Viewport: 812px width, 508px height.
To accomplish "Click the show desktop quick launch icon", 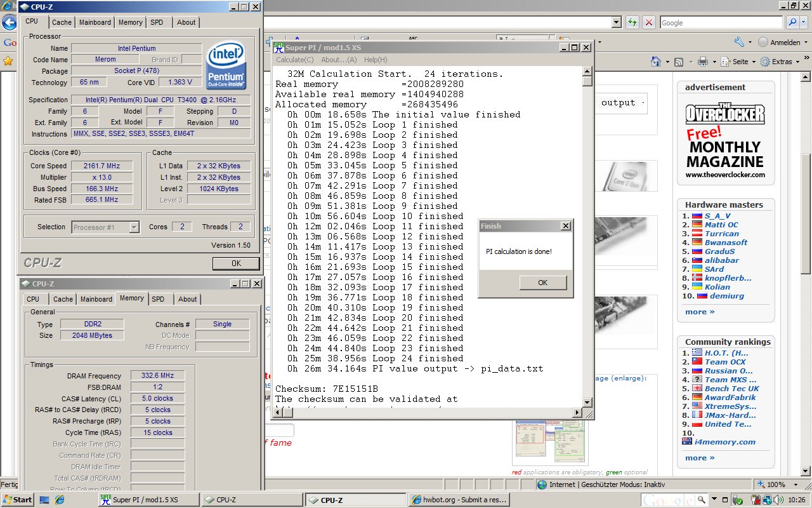I will 44,500.
